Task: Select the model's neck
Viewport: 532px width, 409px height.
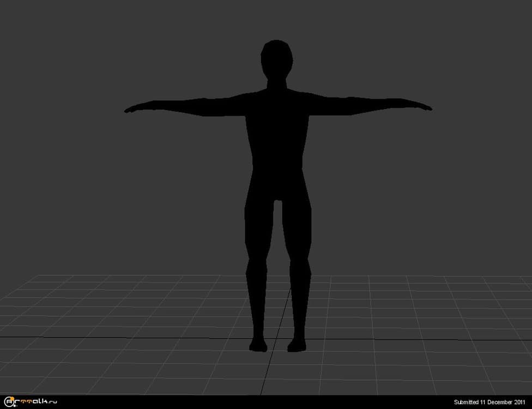Action: click(x=276, y=84)
